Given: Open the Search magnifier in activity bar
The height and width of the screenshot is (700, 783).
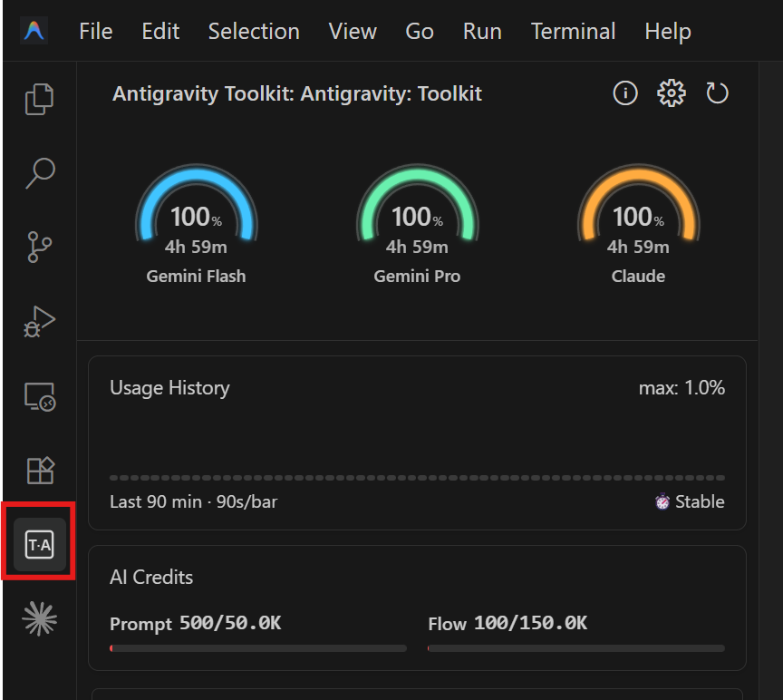Looking at the screenshot, I should (40, 173).
